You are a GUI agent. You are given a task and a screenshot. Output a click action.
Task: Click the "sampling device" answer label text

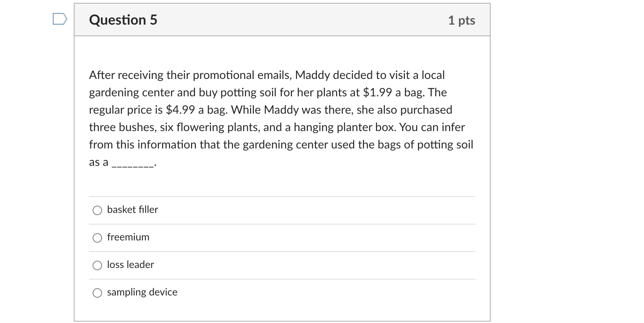142,292
